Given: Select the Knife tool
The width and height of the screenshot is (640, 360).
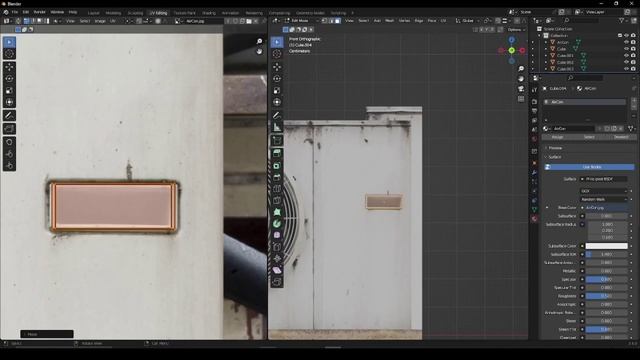Looking at the screenshot, I should click(277, 201).
